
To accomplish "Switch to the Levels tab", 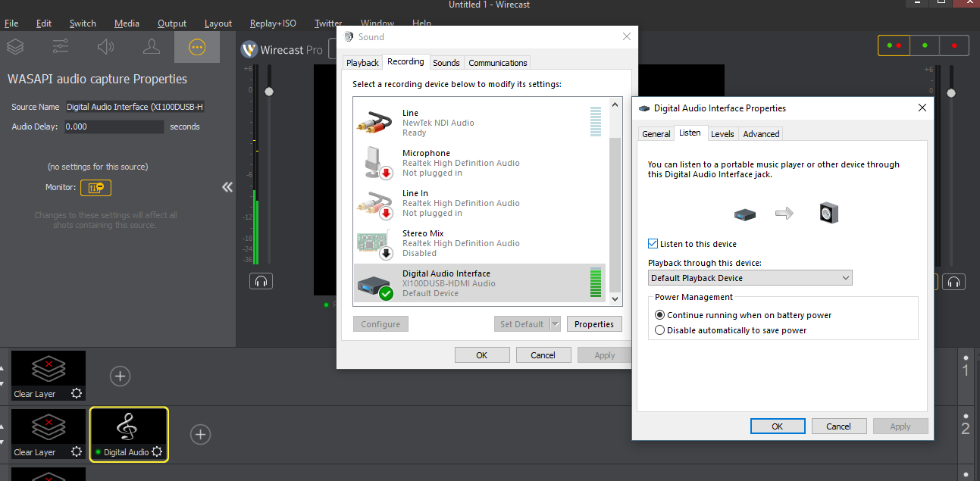I will 722,134.
